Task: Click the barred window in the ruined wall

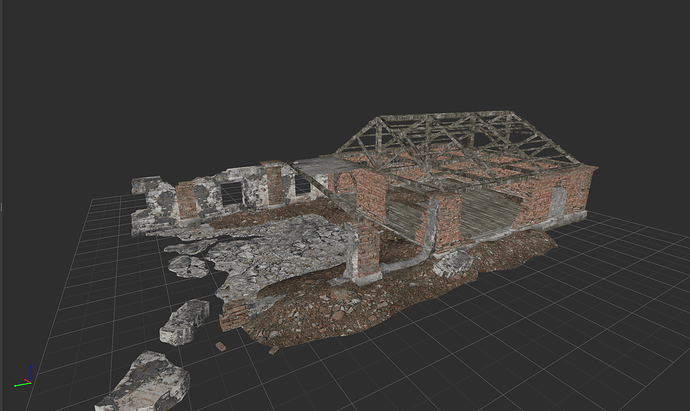Action: pyautogui.click(x=230, y=193)
